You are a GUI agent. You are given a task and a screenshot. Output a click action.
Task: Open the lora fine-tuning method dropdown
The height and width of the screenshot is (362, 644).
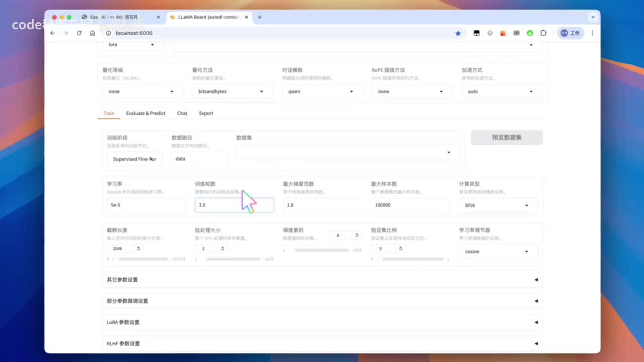tap(133, 44)
